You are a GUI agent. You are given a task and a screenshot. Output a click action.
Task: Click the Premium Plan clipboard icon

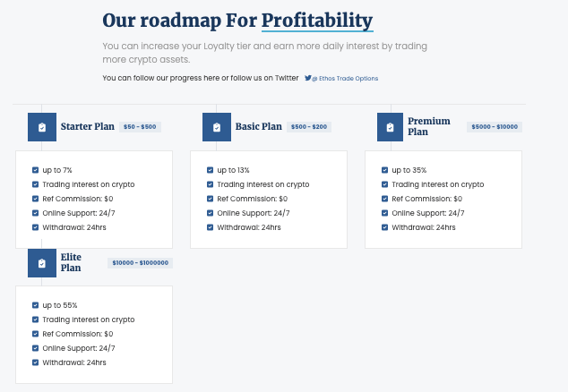coord(390,127)
